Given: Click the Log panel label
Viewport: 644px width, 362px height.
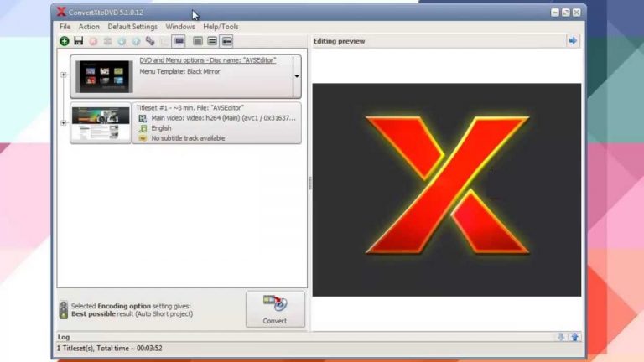Looking at the screenshot, I should pyautogui.click(x=64, y=337).
